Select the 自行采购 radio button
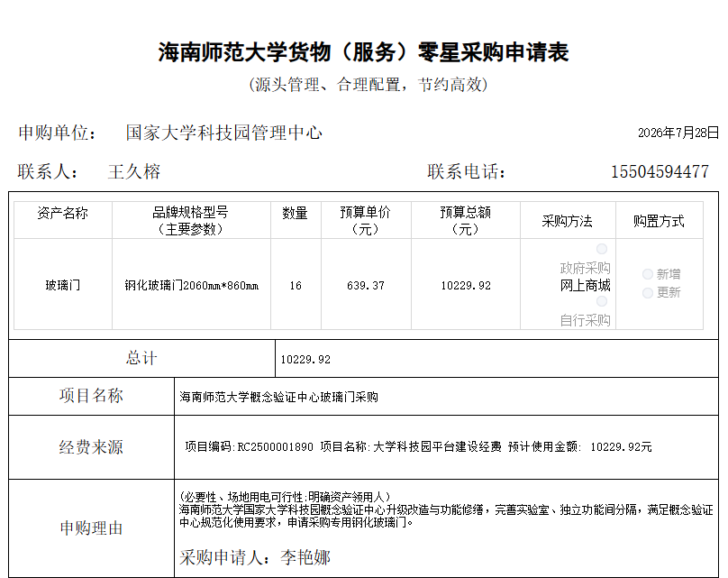 [x=602, y=301]
